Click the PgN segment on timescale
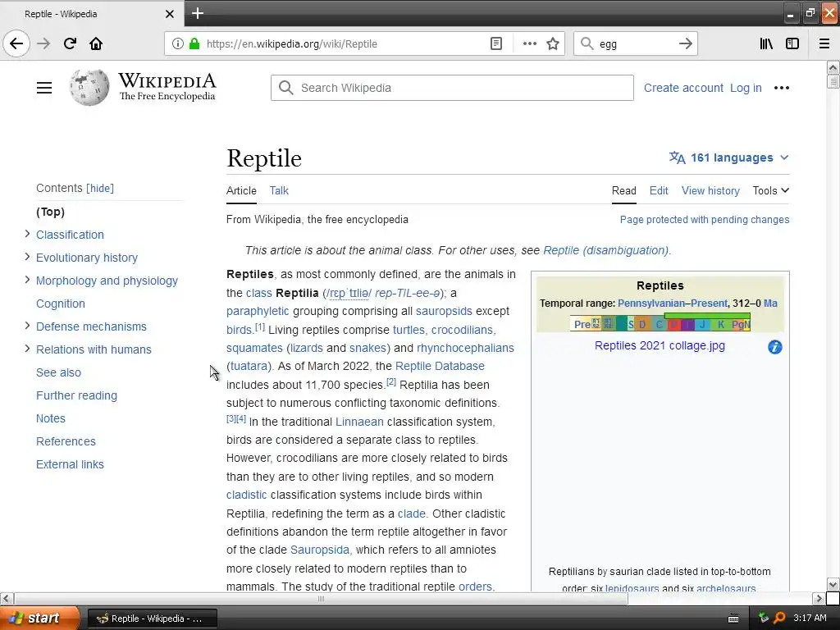Screen dimensions: 840x630 coord(741,324)
